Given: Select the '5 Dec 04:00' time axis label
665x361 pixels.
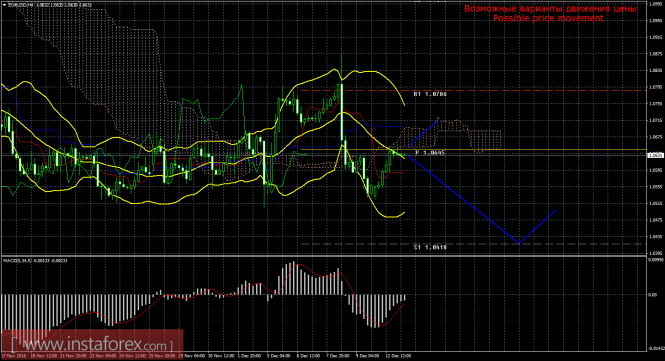Looking at the screenshot, I should [279, 356].
